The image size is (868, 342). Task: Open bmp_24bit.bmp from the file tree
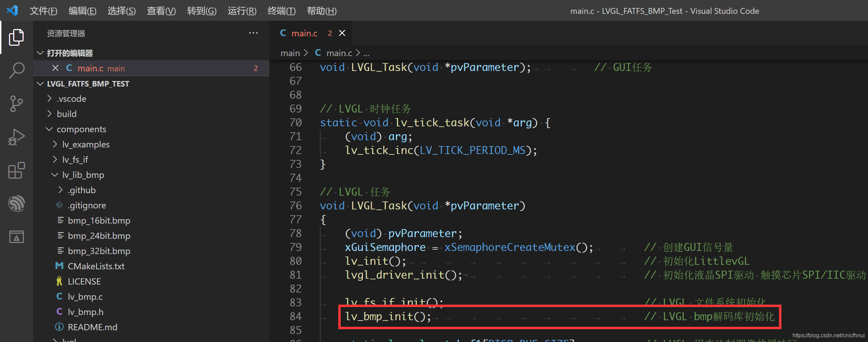[x=99, y=236]
